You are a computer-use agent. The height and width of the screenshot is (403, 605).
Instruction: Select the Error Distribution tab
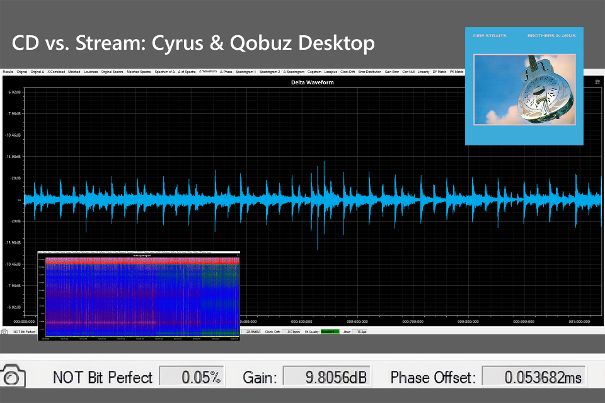point(370,71)
